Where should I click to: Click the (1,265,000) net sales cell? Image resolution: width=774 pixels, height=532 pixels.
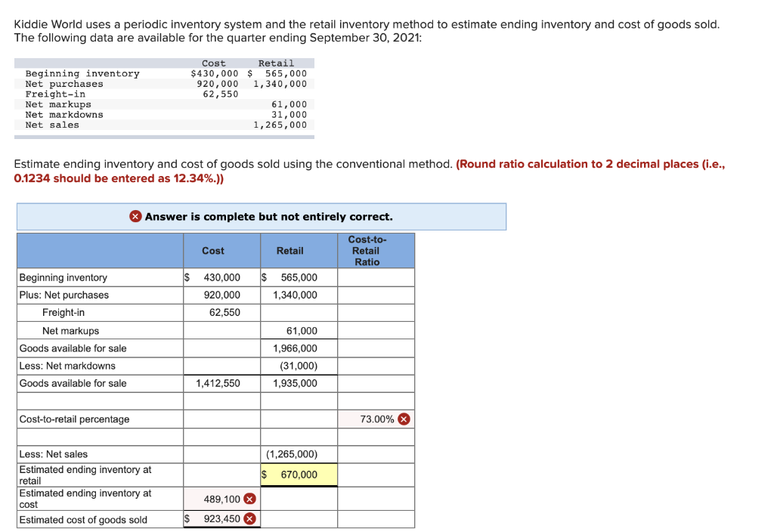tap(299, 454)
